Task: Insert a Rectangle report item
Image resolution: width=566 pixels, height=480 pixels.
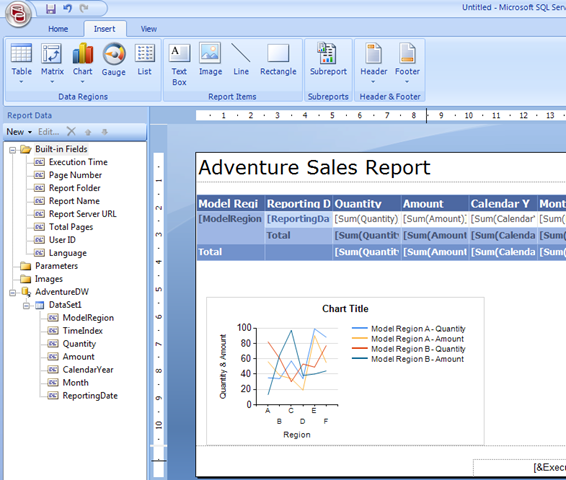Action: click(278, 60)
